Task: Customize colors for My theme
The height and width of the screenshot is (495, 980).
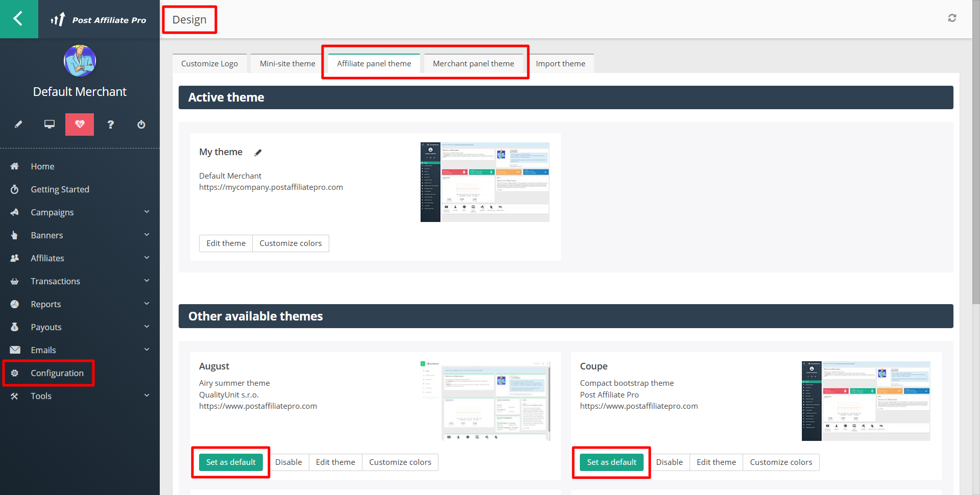Action: 290,243
